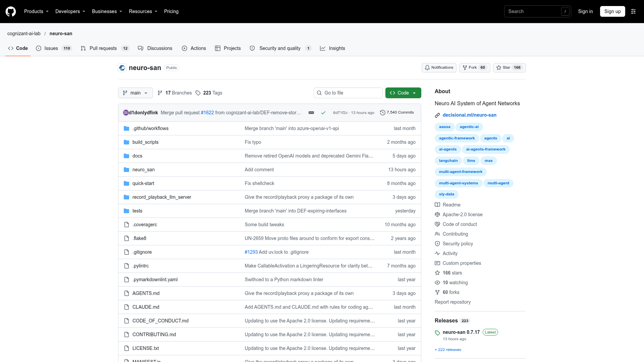The height and width of the screenshot is (362, 644).
Task: Open the CLAUDE.md file
Action: (146, 307)
